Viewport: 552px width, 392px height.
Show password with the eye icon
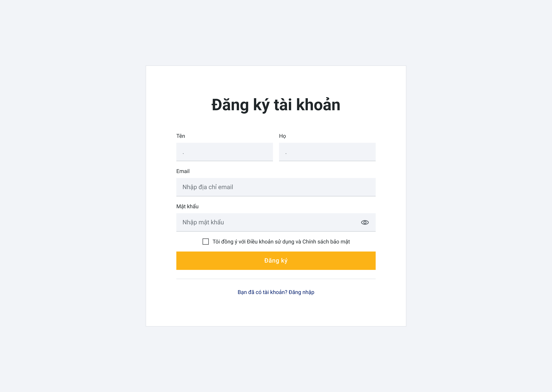point(365,222)
